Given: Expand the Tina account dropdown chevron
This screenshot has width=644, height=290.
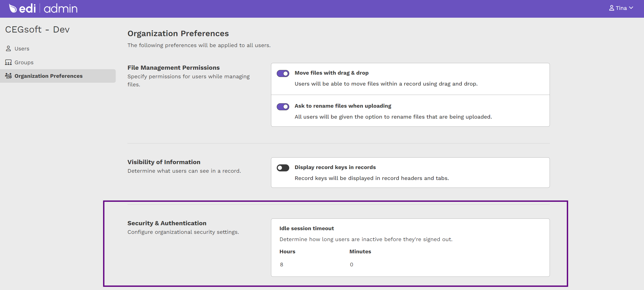Looking at the screenshot, I should pos(631,8).
